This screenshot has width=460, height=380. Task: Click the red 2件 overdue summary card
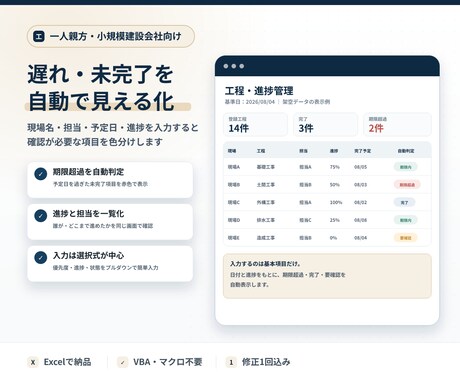(397, 125)
